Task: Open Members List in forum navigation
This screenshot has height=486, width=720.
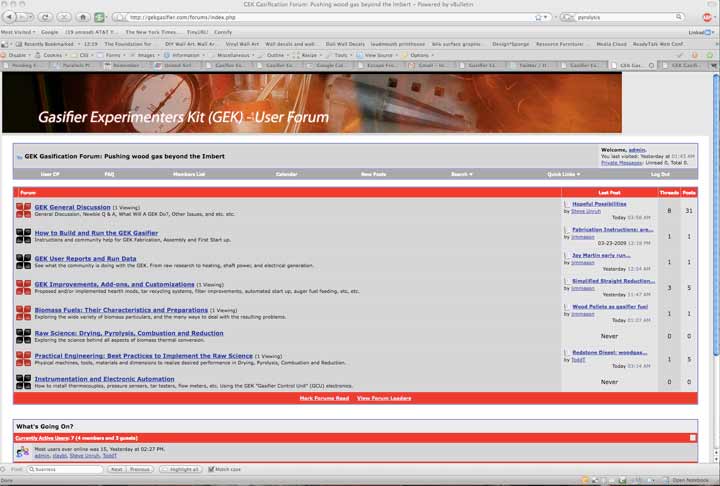Action: [189, 174]
